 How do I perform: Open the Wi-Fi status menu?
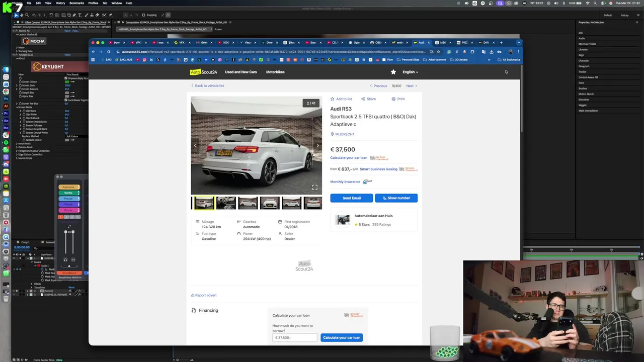point(588,3)
